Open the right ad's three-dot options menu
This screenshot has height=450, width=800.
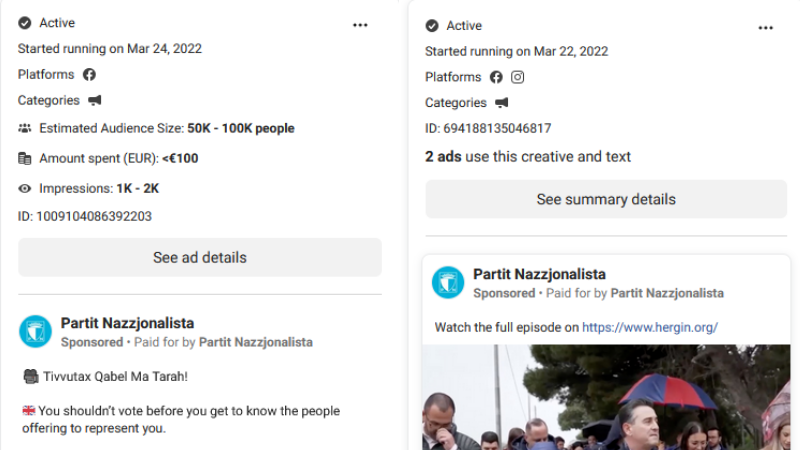[766, 28]
